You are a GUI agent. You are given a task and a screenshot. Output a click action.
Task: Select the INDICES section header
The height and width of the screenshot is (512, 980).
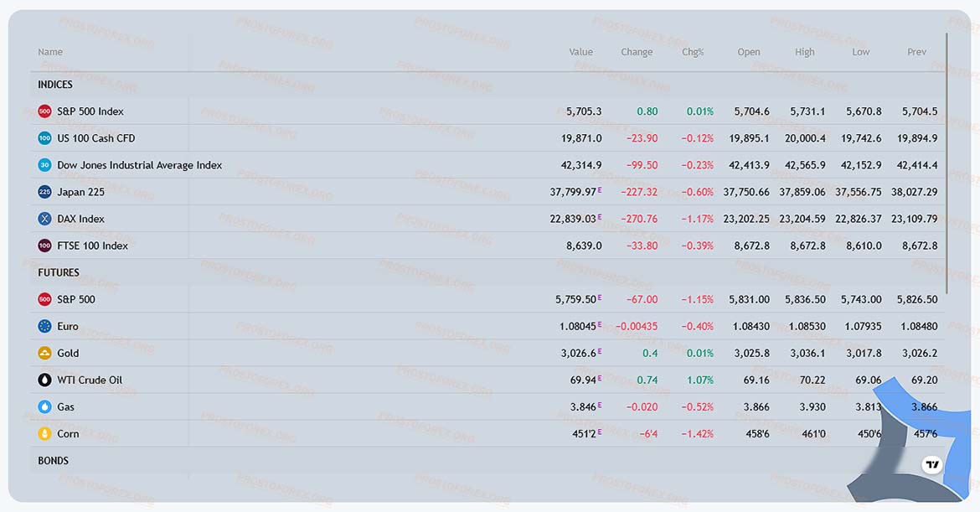(55, 85)
